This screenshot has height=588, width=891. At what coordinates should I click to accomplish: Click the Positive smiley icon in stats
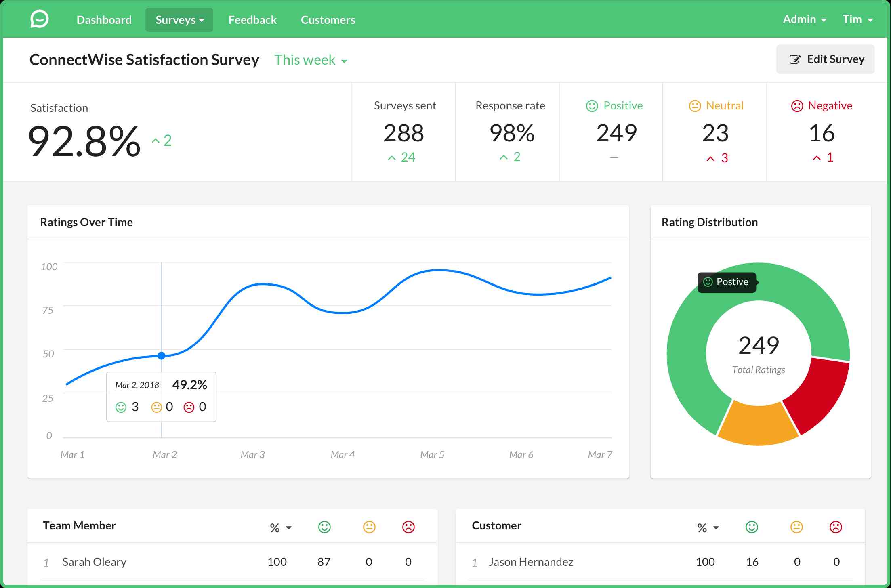tap(592, 106)
